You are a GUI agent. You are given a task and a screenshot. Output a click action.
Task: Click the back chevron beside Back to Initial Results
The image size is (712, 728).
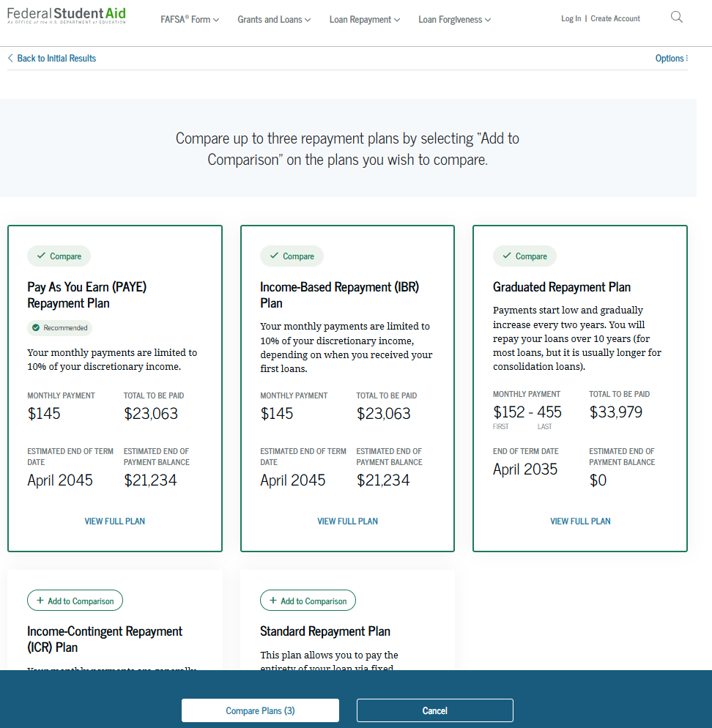[x=10, y=57]
